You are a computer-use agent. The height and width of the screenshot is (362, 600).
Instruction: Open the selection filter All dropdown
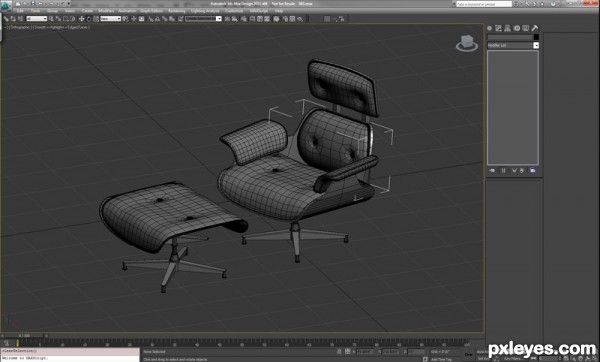37,18
